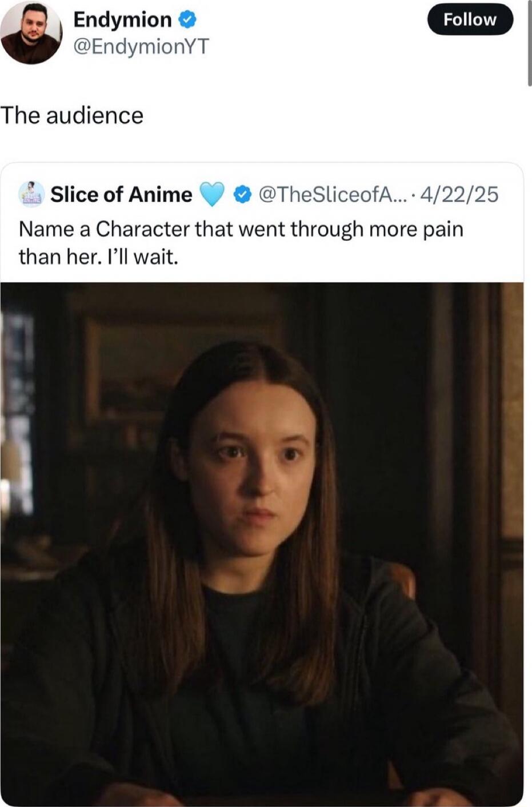The height and width of the screenshot is (807, 532).
Task: Click Slice of Anime's verified checkmark
Action: (243, 195)
